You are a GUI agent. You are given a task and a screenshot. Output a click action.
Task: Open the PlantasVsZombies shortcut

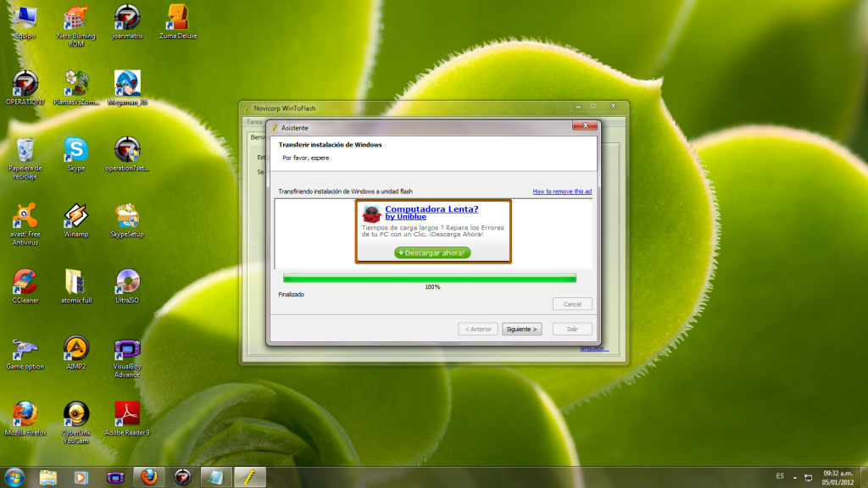(x=76, y=88)
